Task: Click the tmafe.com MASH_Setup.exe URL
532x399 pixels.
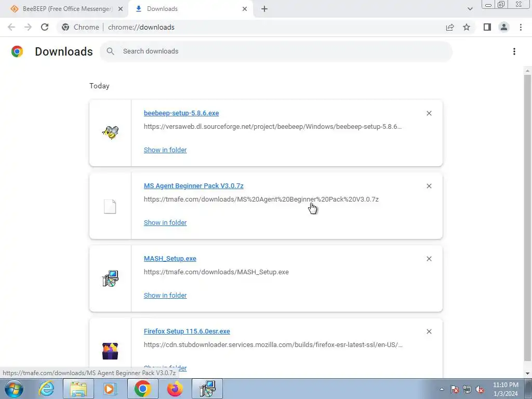Action: pos(216,272)
